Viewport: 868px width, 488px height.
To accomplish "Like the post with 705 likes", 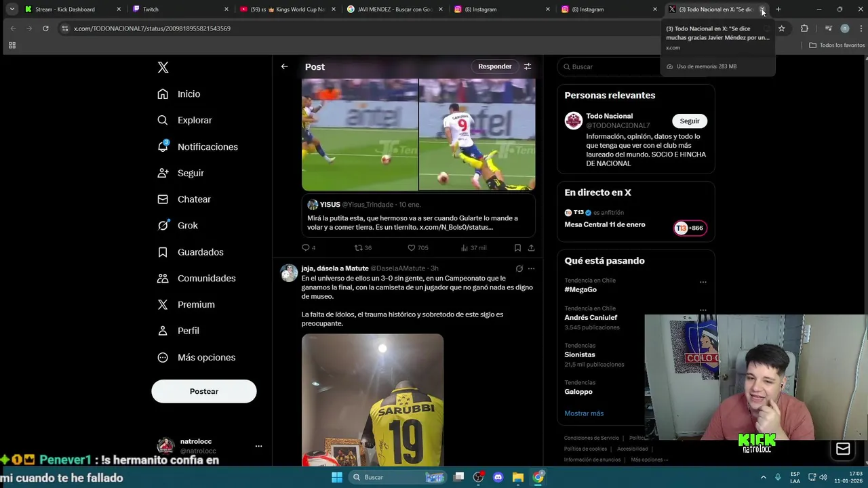I will [x=411, y=248].
